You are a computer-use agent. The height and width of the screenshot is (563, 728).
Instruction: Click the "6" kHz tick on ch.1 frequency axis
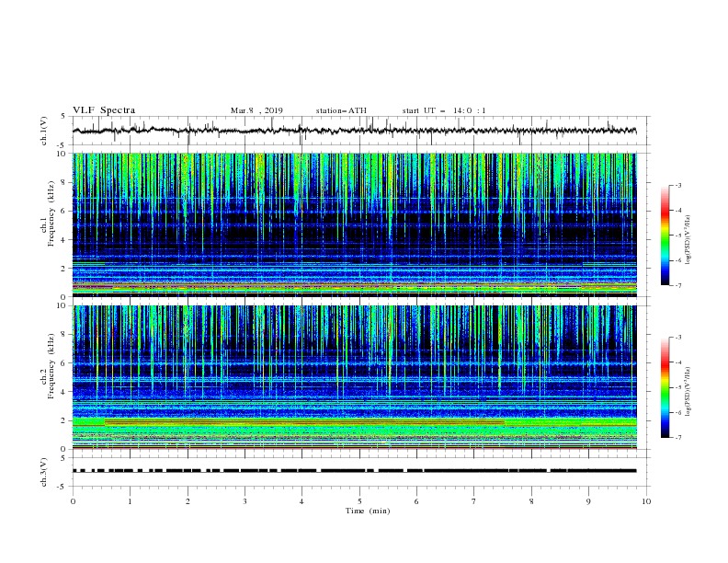tap(63, 212)
